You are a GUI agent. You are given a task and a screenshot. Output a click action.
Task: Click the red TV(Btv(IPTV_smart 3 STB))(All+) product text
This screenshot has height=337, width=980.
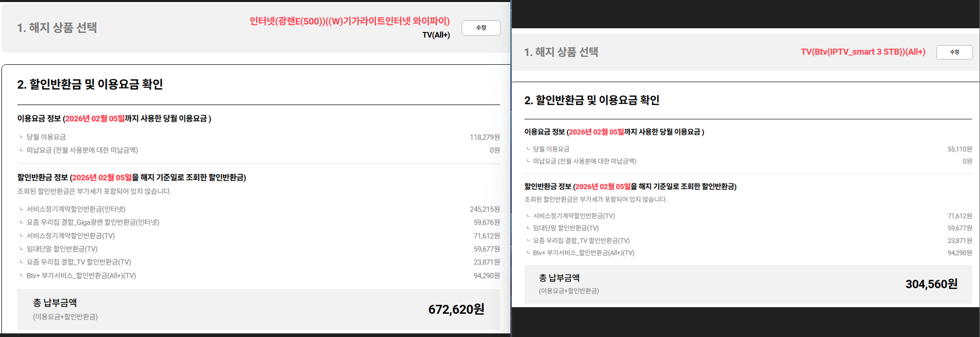tap(862, 52)
